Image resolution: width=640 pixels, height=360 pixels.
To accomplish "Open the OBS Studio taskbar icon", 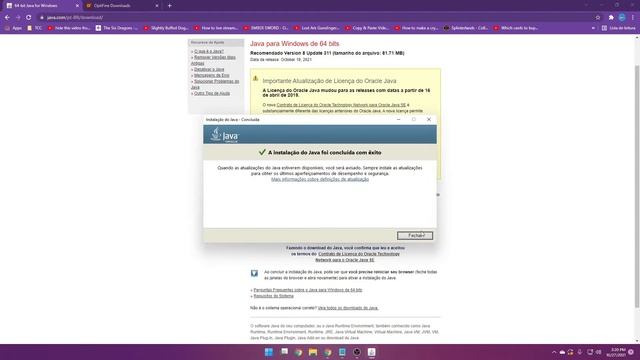I will click(357, 352).
